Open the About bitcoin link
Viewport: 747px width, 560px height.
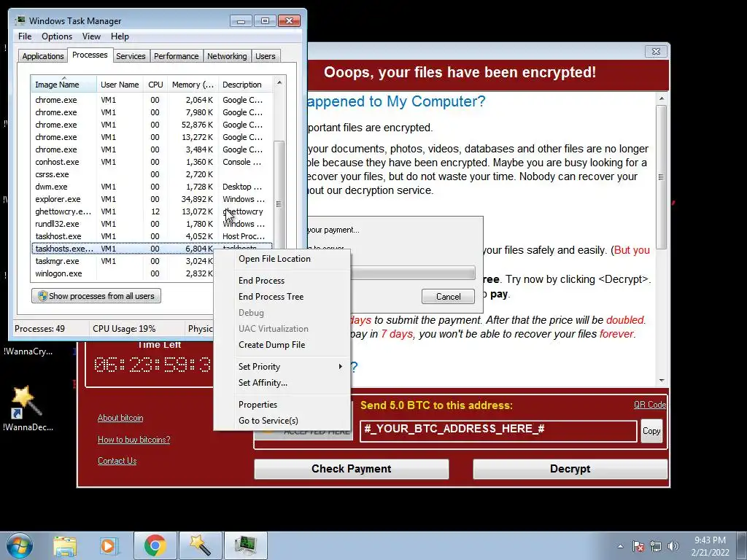click(x=120, y=418)
